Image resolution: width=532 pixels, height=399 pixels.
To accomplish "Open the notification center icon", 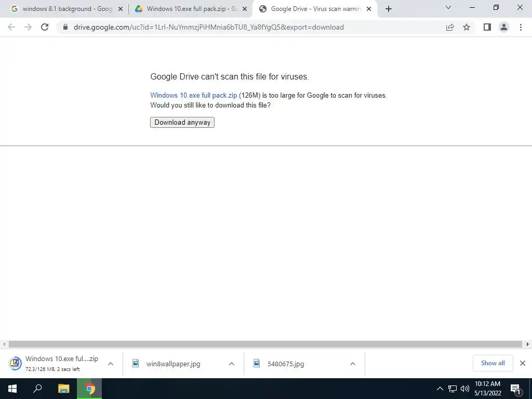I will point(515,389).
